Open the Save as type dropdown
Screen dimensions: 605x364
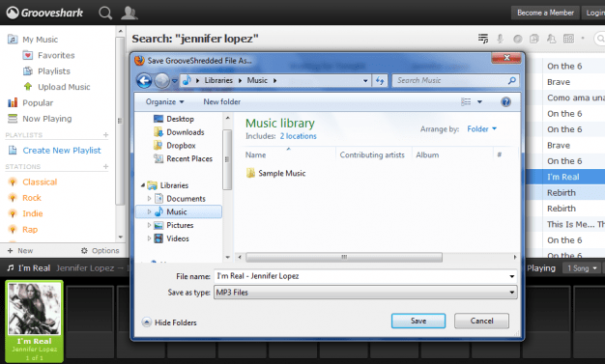coord(365,293)
